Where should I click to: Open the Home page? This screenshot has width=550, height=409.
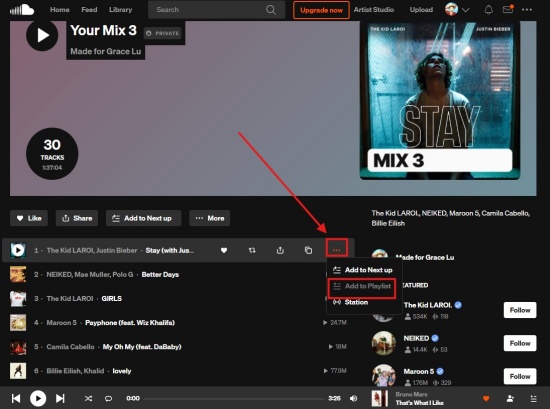point(60,10)
